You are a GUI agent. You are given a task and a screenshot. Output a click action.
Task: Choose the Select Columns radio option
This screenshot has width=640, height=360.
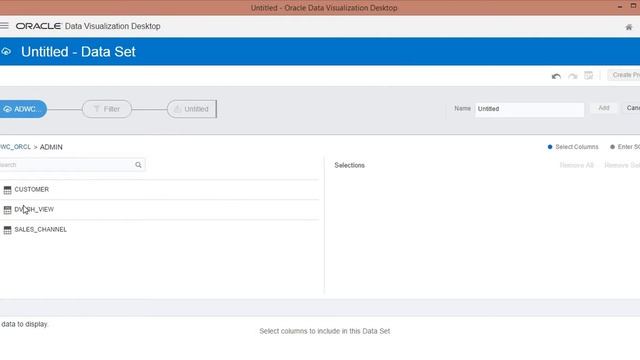point(573,147)
